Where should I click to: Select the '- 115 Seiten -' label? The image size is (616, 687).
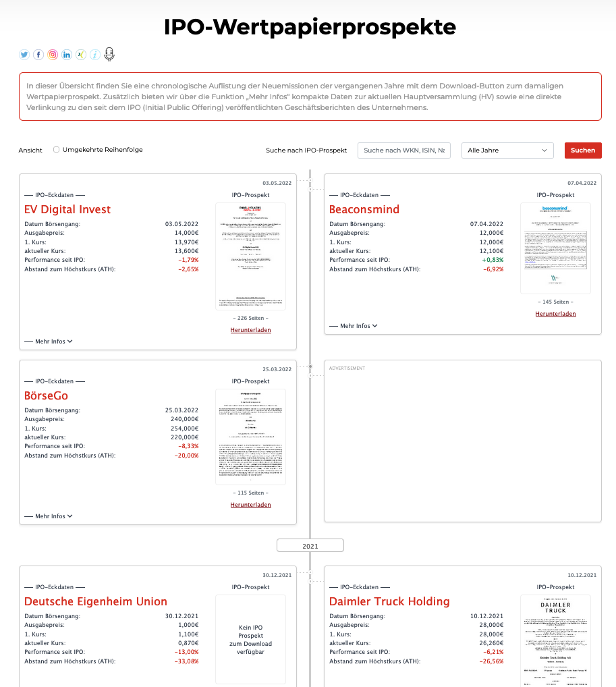(x=250, y=493)
